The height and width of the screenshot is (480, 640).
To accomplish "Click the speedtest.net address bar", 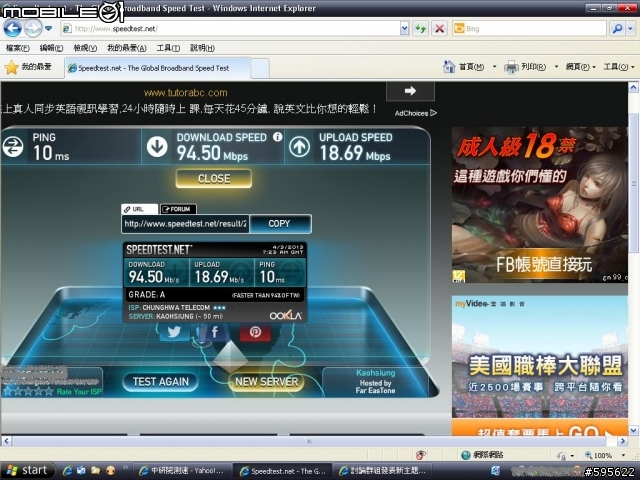I will 231,29.
